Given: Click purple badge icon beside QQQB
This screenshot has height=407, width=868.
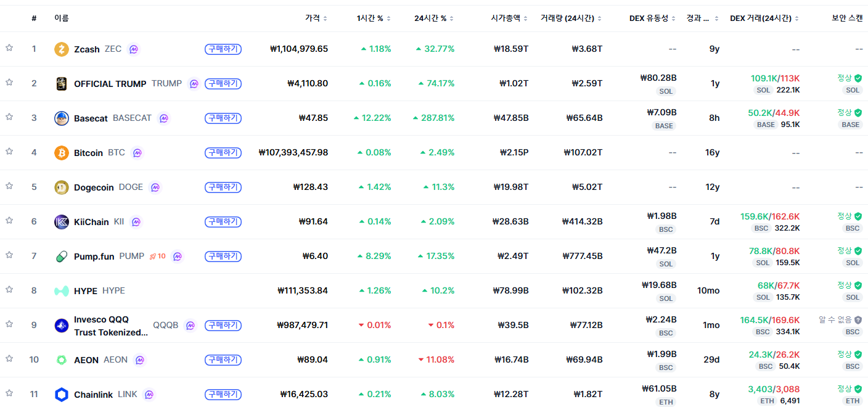Looking at the screenshot, I should tap(190, 325).
